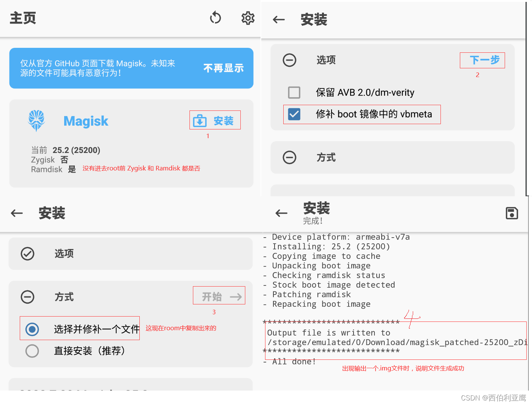
Task: Click the '25.2 (25200)' current version text
Action: [76, 150]
